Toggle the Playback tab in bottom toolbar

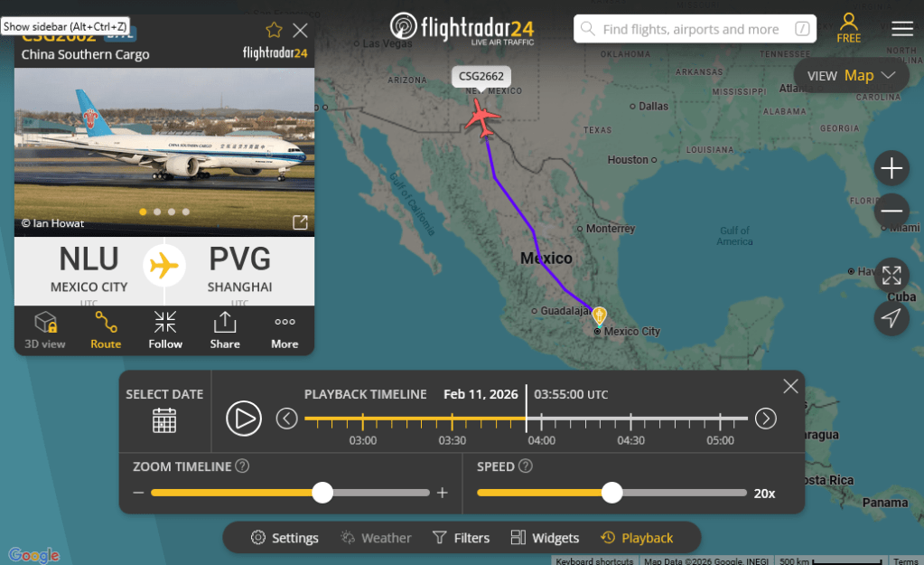coord(638,538)
